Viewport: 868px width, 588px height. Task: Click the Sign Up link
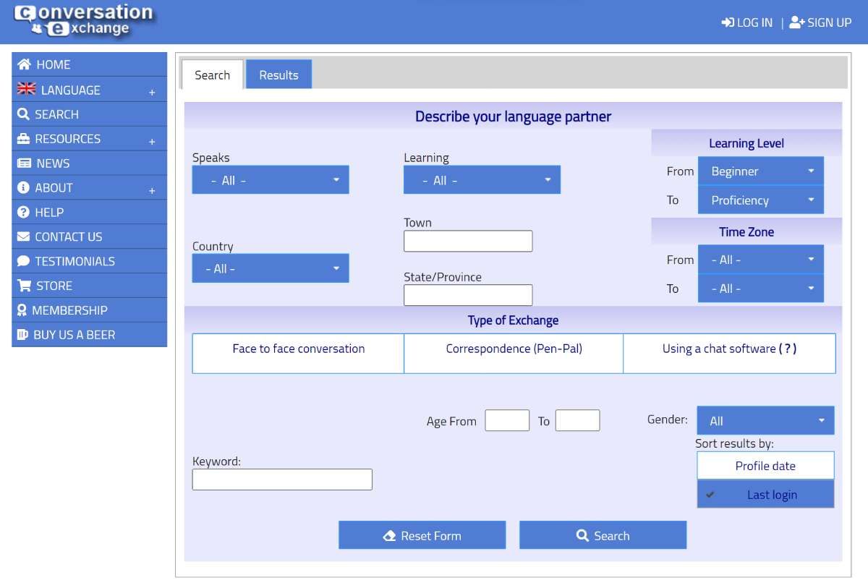[820, 22]
